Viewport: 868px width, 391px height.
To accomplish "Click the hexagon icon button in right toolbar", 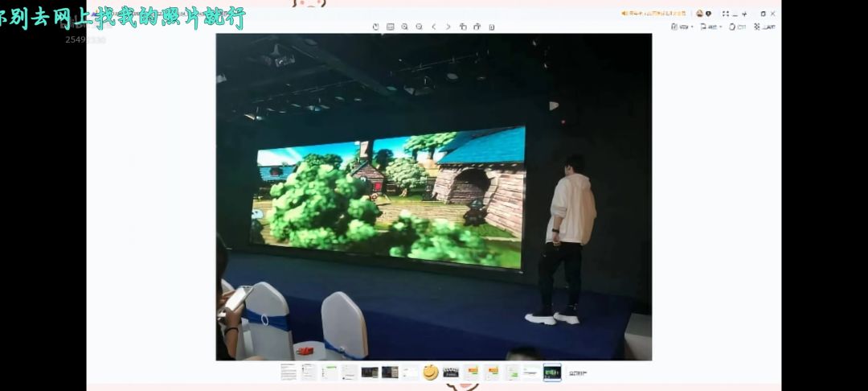I will point(737,27).
